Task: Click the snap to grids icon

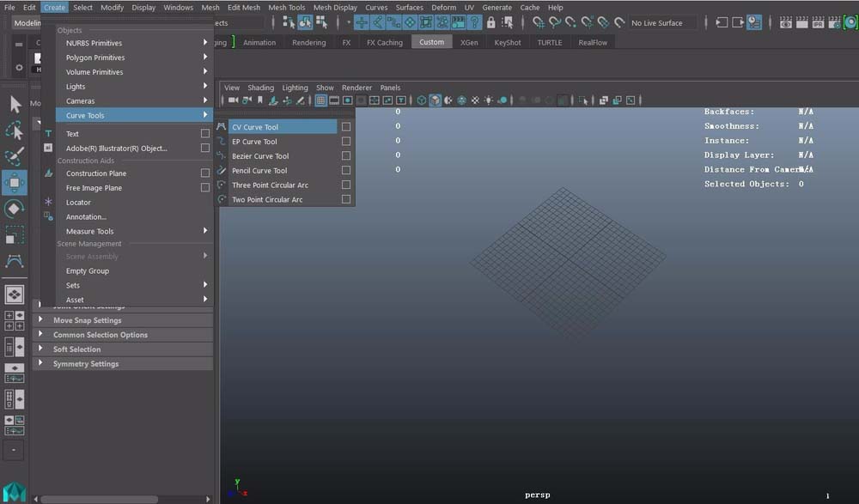Action: pyautogui.click(x=362, y=22)
